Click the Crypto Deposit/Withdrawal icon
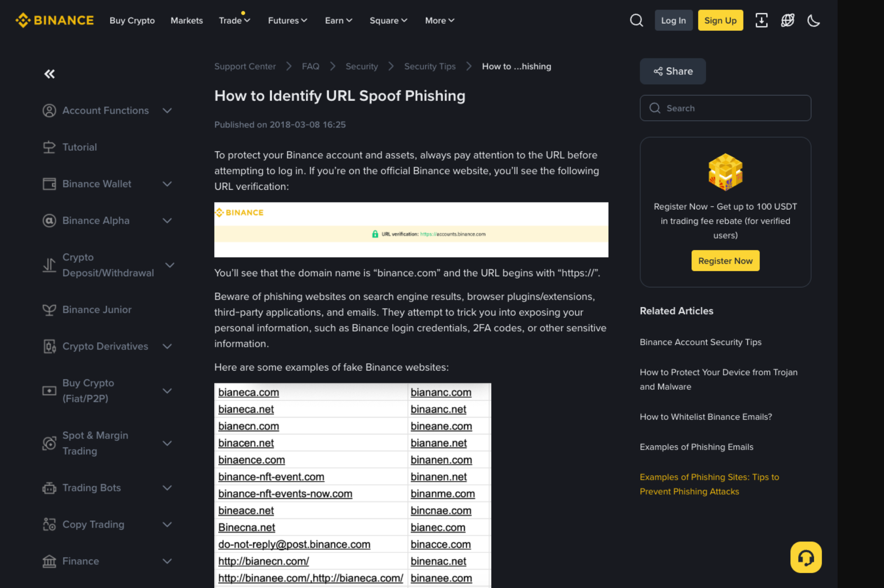884x588 pixels. tap(49, 265)
